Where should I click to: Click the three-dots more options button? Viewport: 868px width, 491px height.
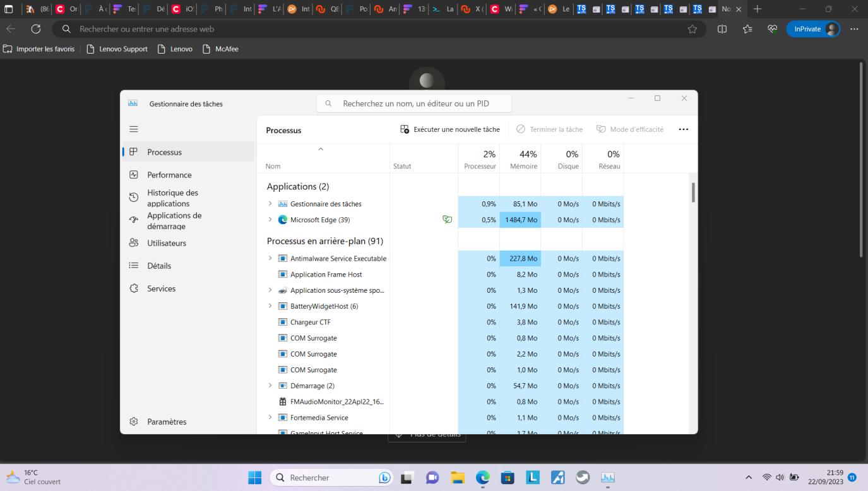pos(683,129)
